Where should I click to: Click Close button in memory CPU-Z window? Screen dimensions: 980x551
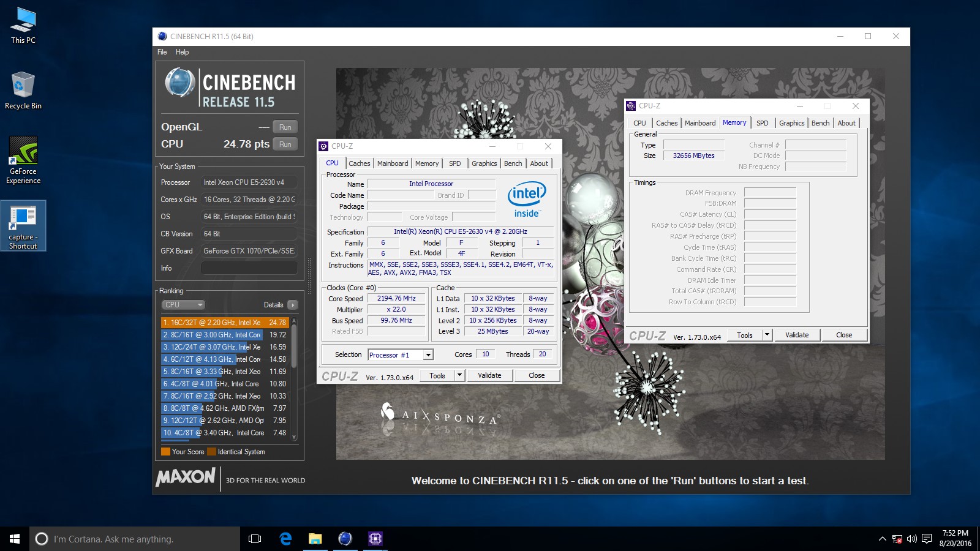pos(844,335)
